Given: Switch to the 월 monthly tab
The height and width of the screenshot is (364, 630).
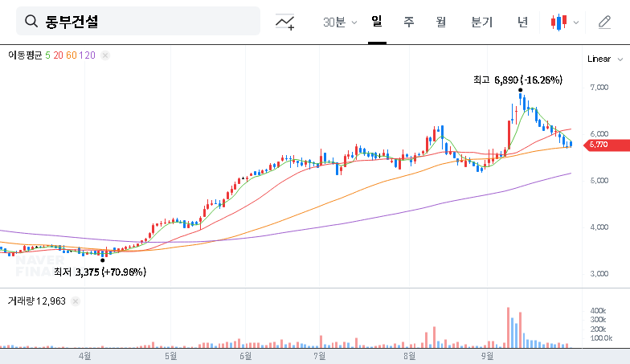Looking at the screenshot, I should (441, 22).
